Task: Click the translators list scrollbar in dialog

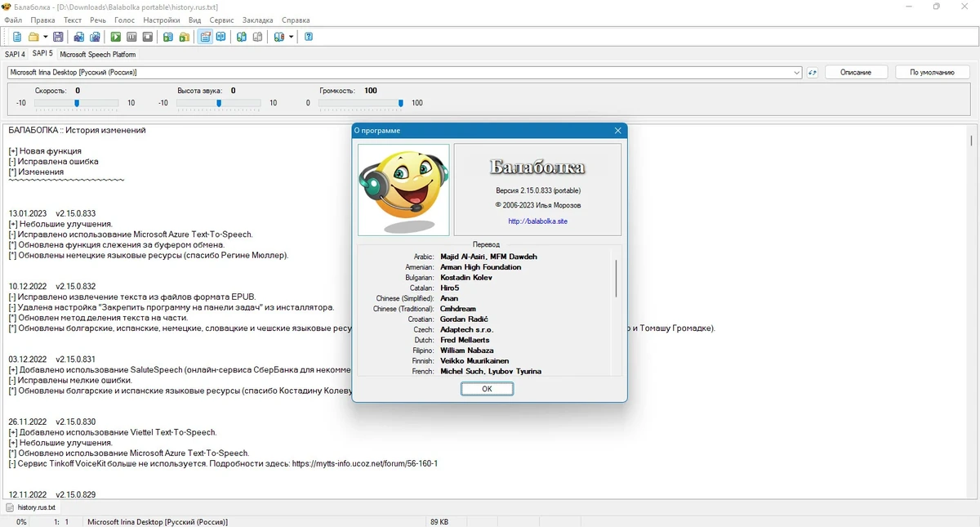Action: point(616,278)
